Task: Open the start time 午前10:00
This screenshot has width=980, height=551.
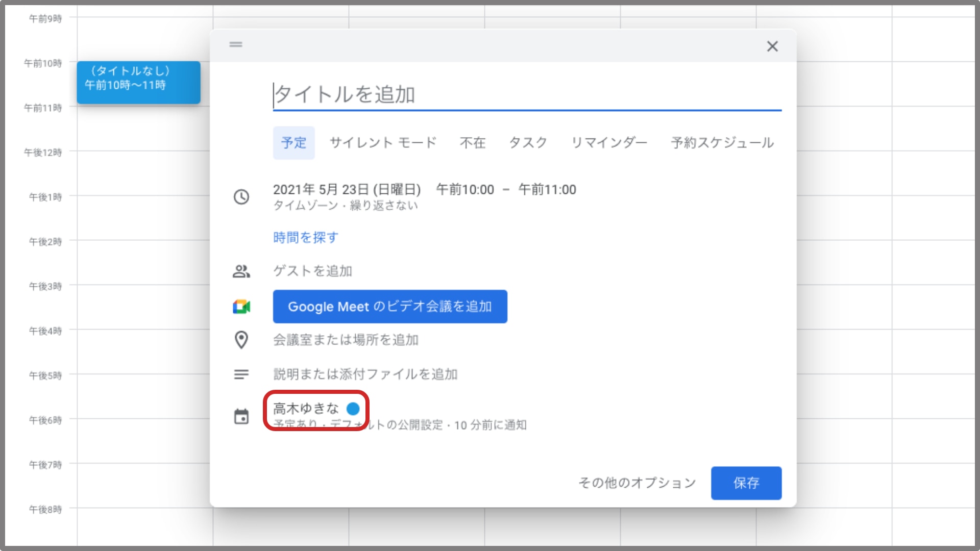Action: click(465, 190)
